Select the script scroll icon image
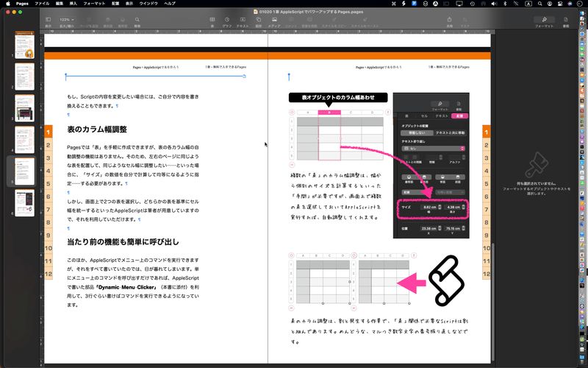 447,280
